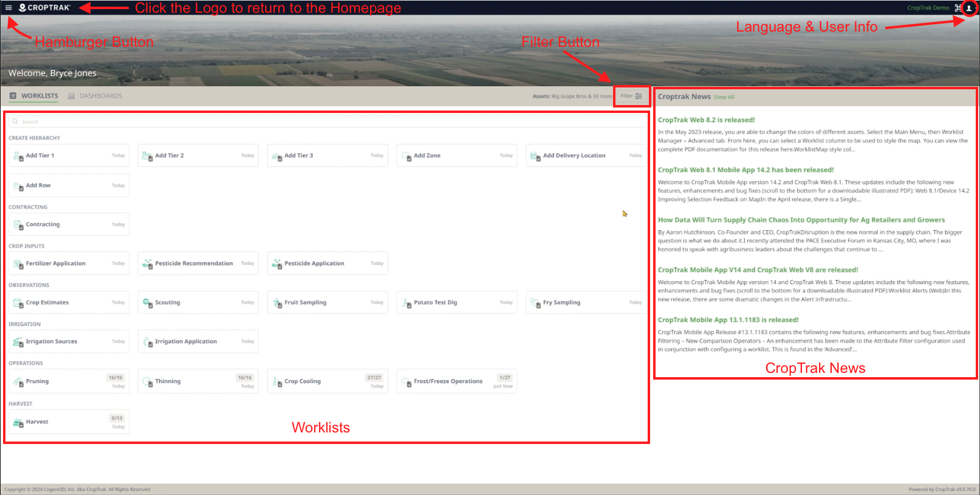Viewport: 980px width, 495px height.
Task: Click the Welcome, Bryce Jones banner text
Action: coord(52,73)
